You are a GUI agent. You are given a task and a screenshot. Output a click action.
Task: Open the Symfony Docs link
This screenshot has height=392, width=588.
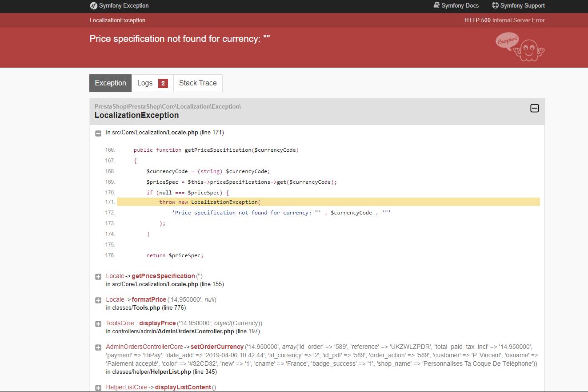click(456, 5)
